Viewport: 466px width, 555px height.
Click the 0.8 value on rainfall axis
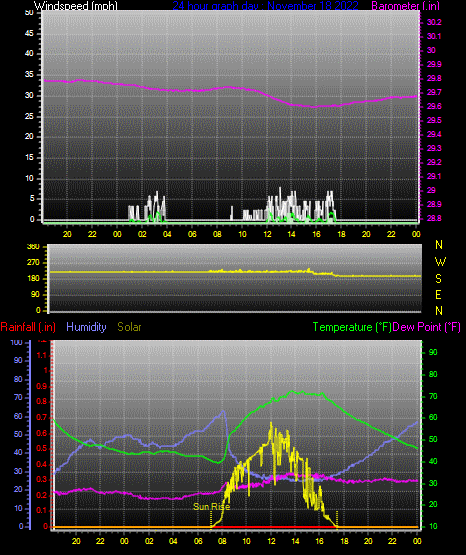tap(41, 402)
